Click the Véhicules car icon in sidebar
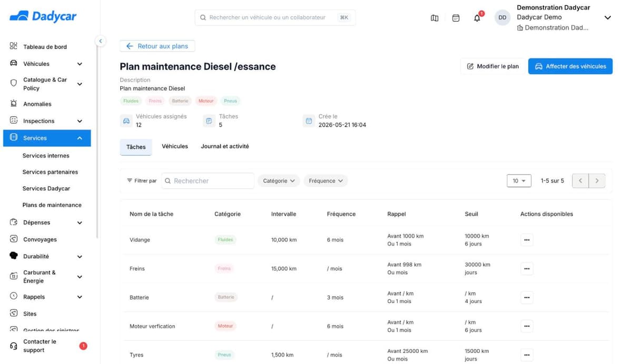 (14, 63)
